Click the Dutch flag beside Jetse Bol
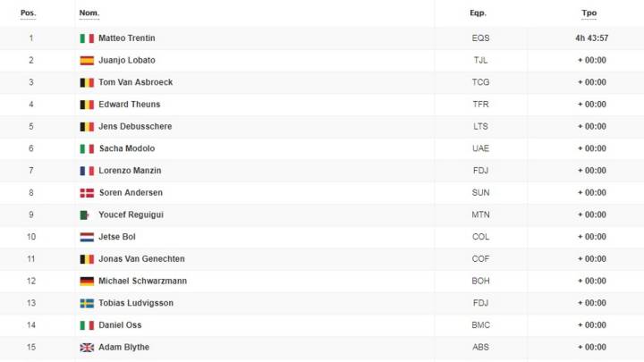 click(87, 237)
